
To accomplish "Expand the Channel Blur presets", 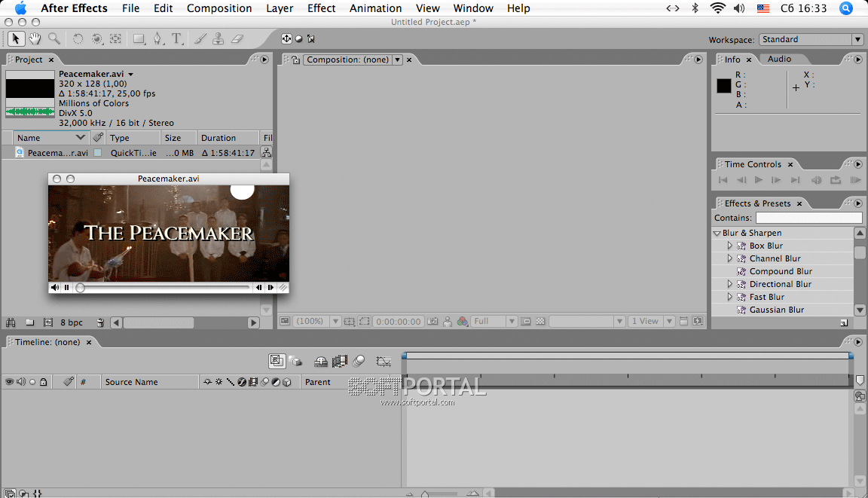I will [729, 258].
